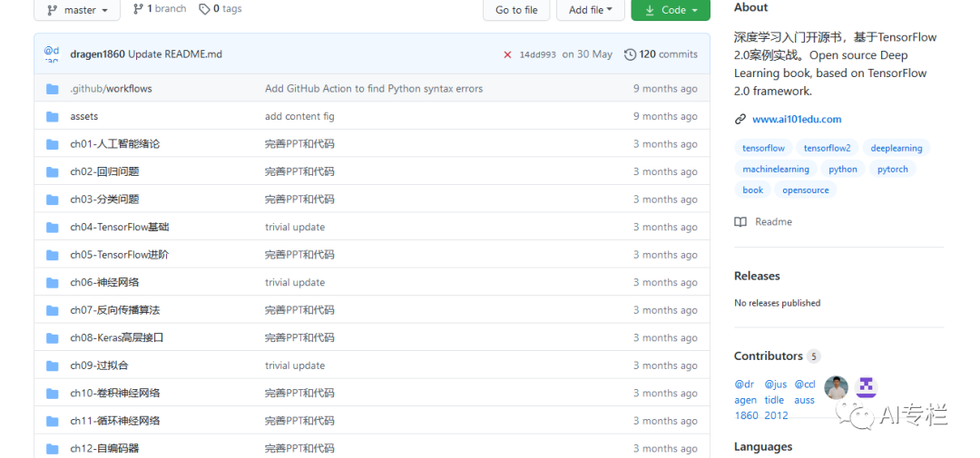Screen dimensions: 980x458
Task: Visit the www.ai101edu.com website link
Action: [x=797, y=120]
